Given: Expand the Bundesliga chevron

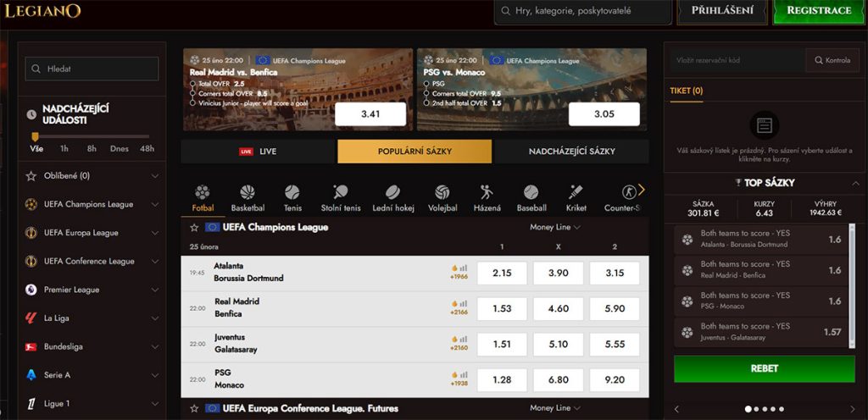Looking at the screenshot, I should pos(155,347).
